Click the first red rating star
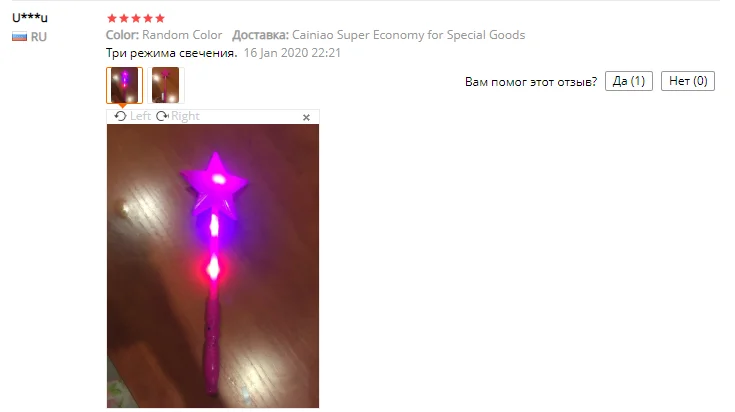 point(112,18)
